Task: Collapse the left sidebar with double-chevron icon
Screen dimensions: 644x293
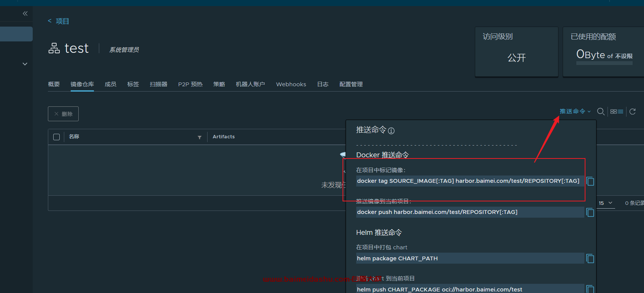Action: point(25,14)
